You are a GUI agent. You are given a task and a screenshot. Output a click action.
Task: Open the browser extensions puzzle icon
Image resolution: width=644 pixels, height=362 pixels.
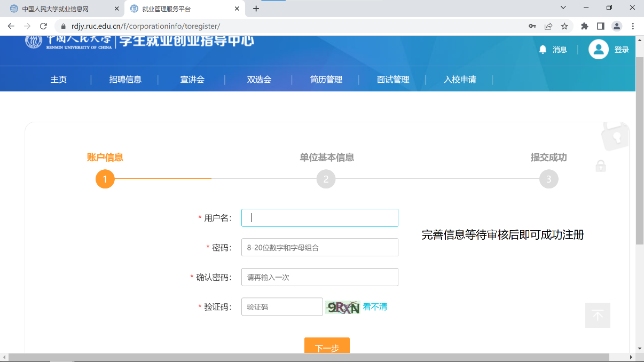click(x=584, y=26)
